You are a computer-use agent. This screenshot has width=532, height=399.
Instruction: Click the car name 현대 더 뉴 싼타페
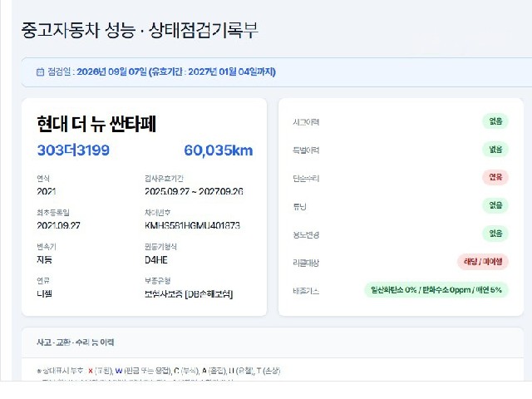pos(96,124)
